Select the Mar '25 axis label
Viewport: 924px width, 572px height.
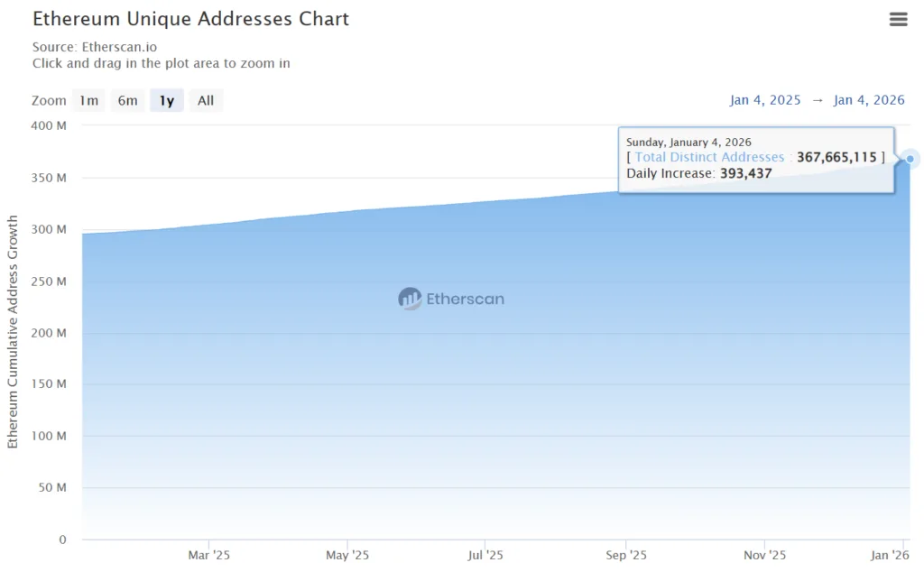point(208,556)
